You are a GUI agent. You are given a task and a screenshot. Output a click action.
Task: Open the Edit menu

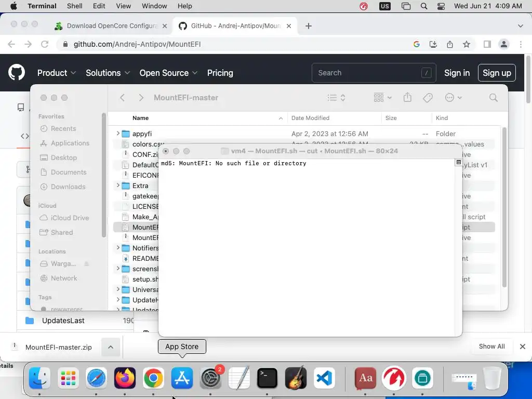click(99, 6)
